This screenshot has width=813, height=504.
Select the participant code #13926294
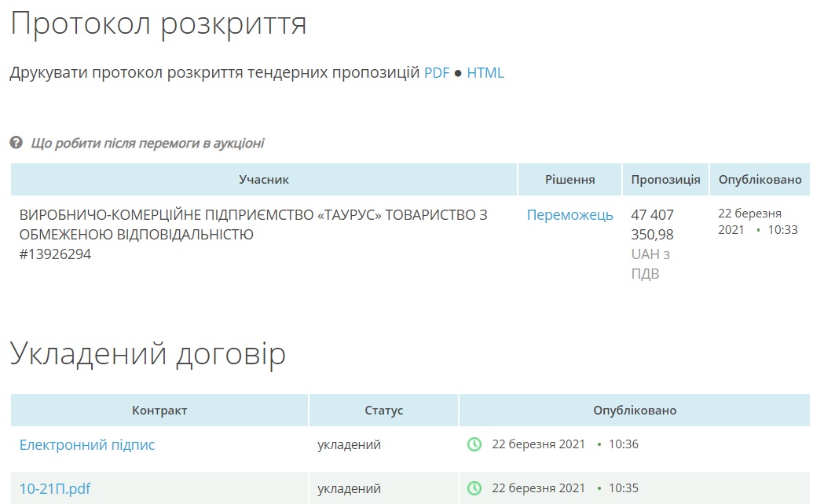click(x=55, y=254)
